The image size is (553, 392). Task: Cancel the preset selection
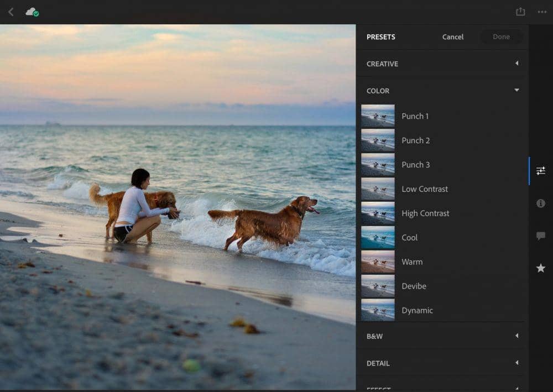452,37
